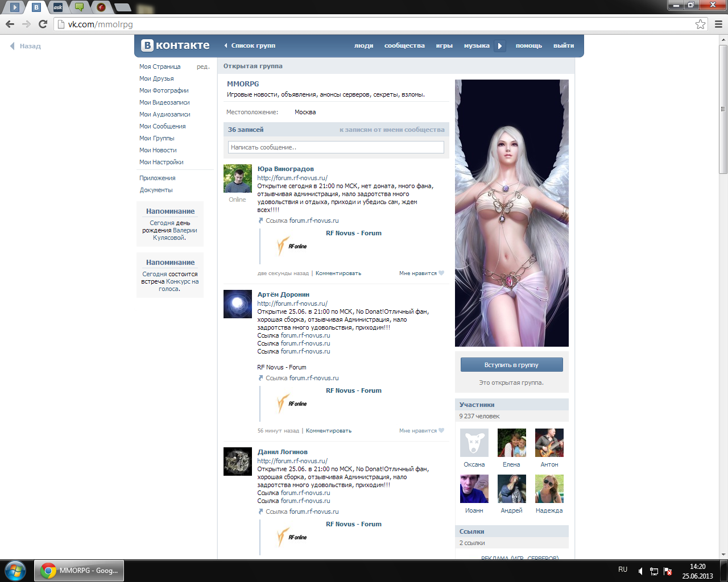The height and width of the screenshot is (582, 728).
Task: Like the 56 минут назад post heart
Action: coord(441,431)
